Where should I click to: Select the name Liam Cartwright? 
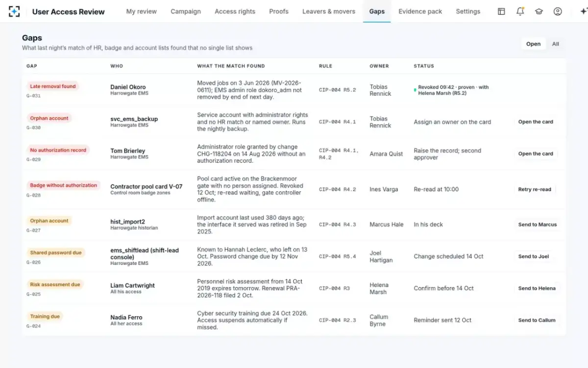point(132,286)
